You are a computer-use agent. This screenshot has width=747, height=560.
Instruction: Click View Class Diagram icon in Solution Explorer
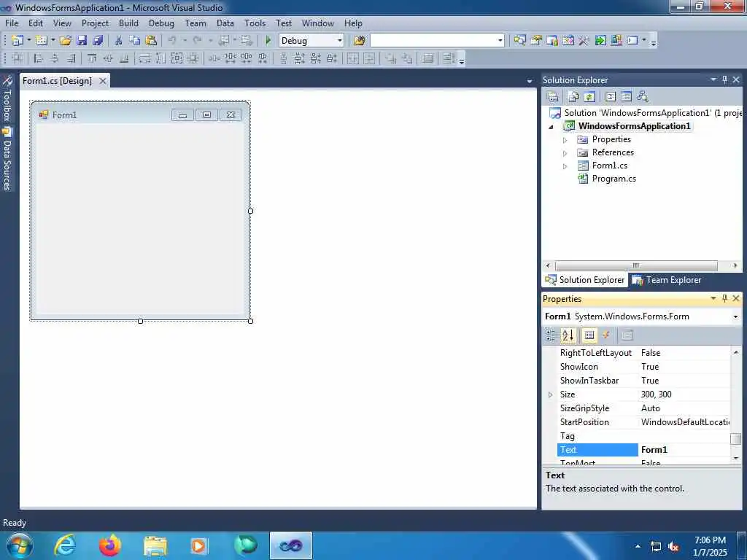643,97
